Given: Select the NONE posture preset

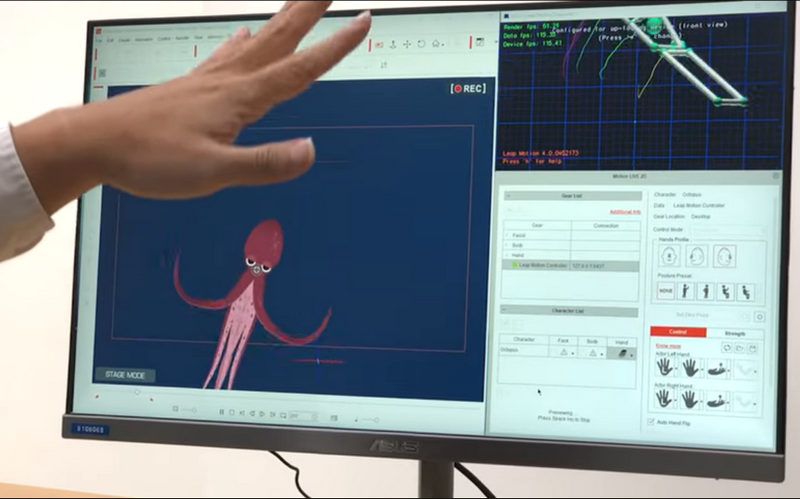Looking at the screenshot, I should pos(665,291).
